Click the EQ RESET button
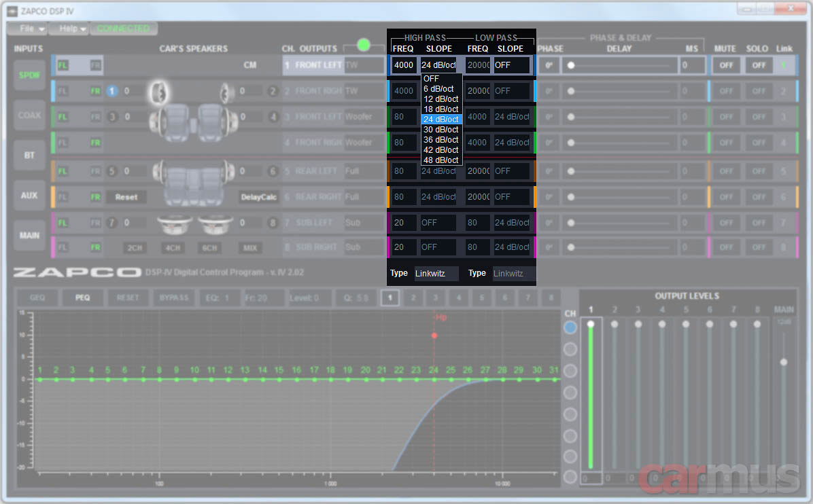813x504 pixels. [128, 298]
